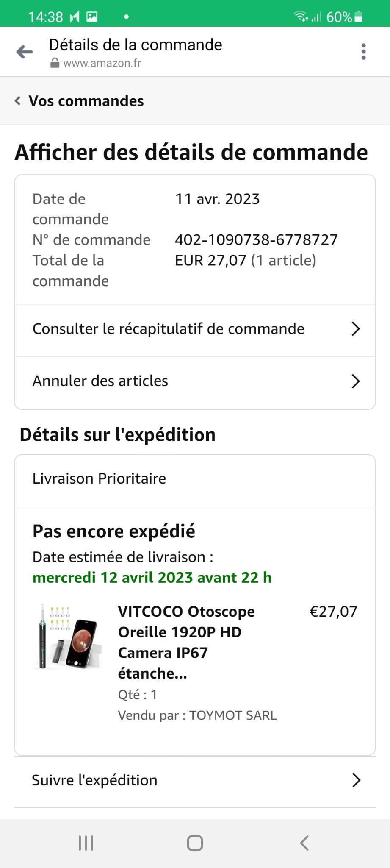
Task: Tap the chevron beside Annuler des articles
Action: (x=355, y=381)
